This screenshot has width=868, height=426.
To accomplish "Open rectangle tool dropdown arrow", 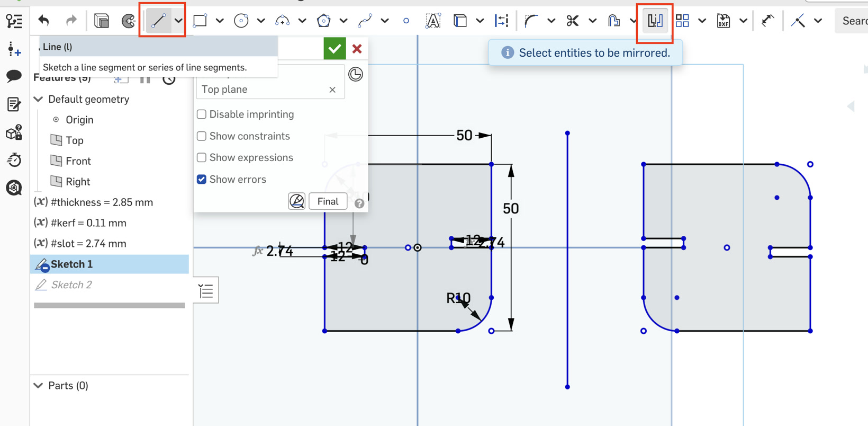I will tap(220, 21).
